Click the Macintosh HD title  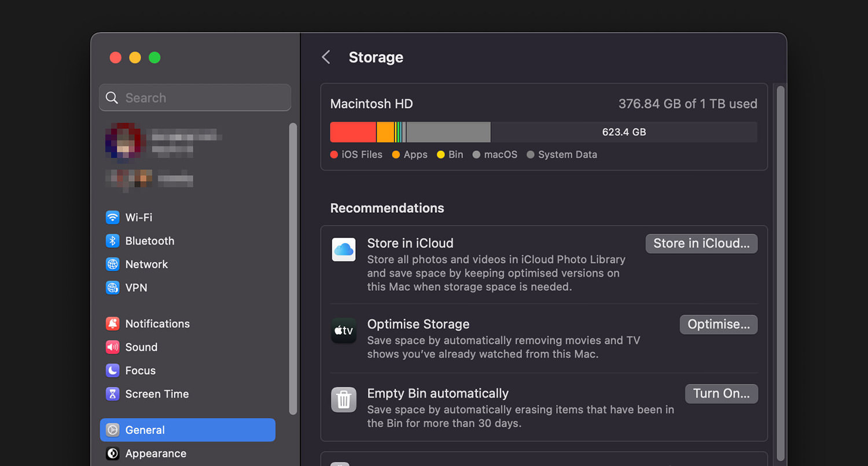[x=372, y=104]
